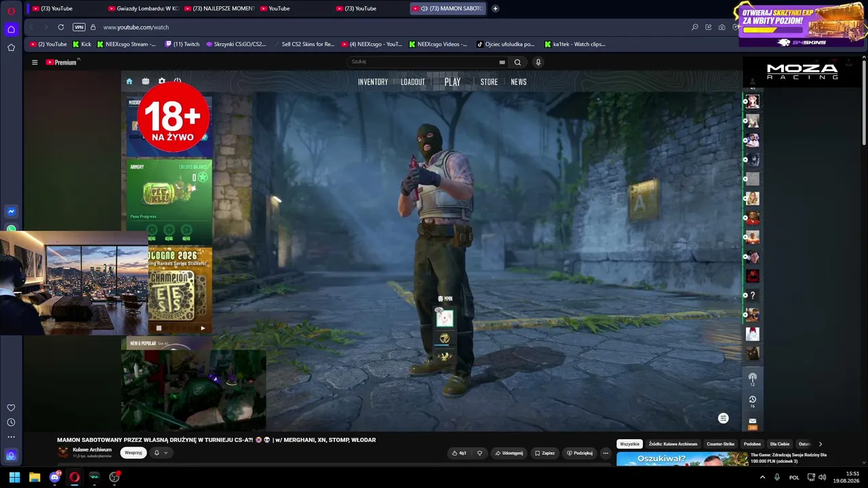Click round settings icon near lobby corner
868x488 pixels.
coord(723,418)
